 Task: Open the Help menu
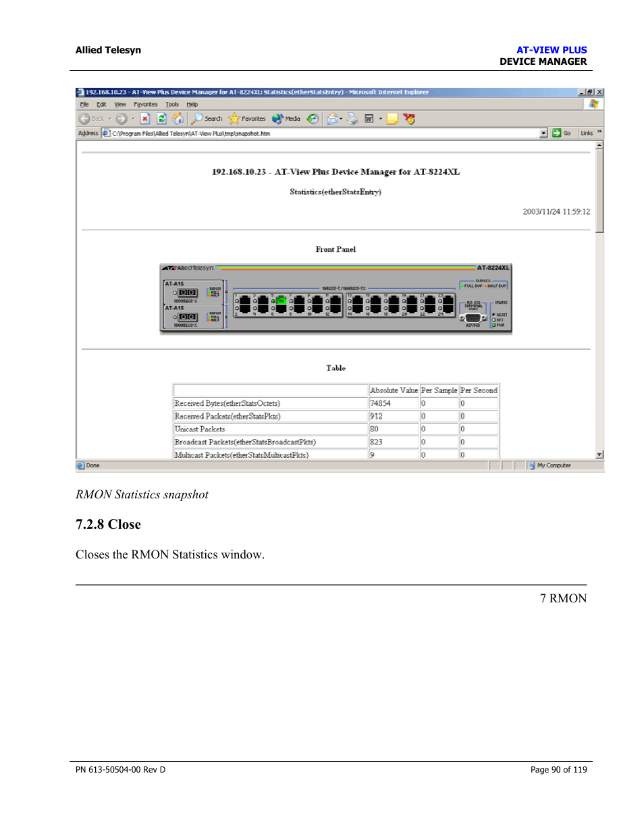click(192, 105)
